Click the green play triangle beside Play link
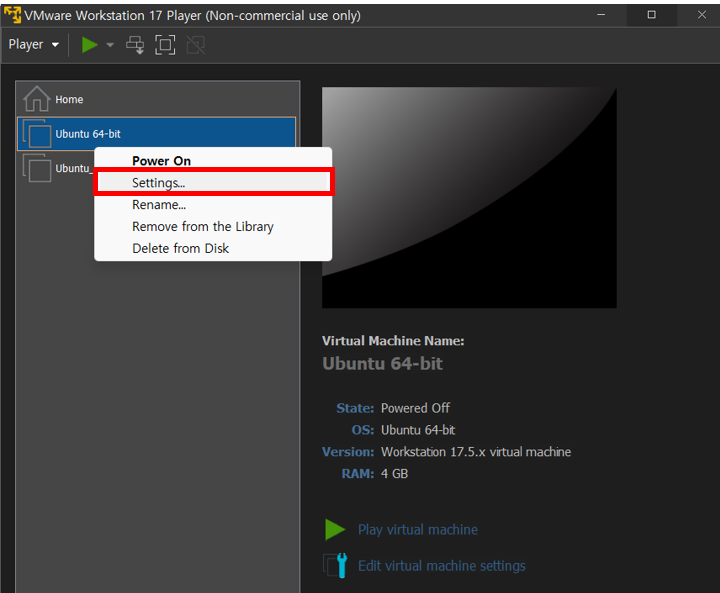The width and height of the screenshot is (720, 593). 335,529
